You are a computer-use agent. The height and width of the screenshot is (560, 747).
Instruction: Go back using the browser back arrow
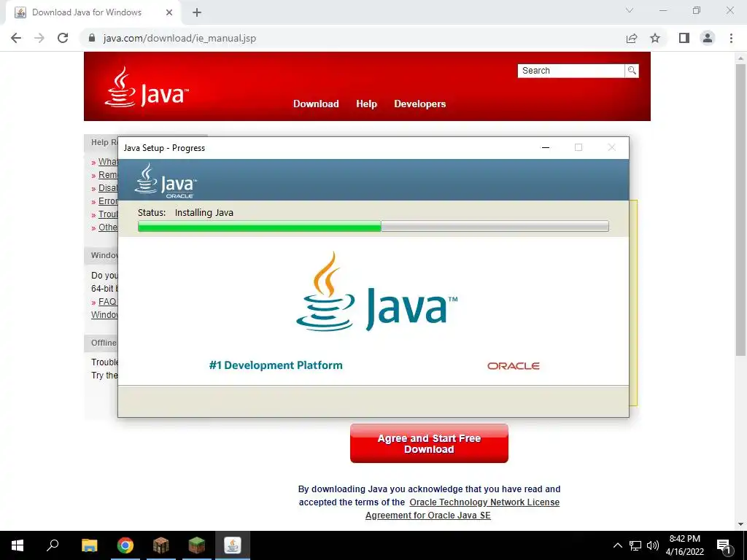pyautogui.click(x=16, y=38)
